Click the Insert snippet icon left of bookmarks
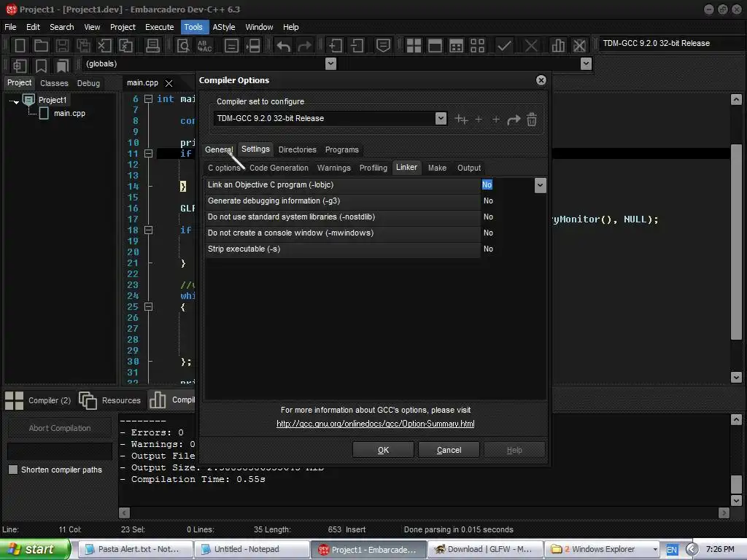747x560 pixels. point(20,65)
